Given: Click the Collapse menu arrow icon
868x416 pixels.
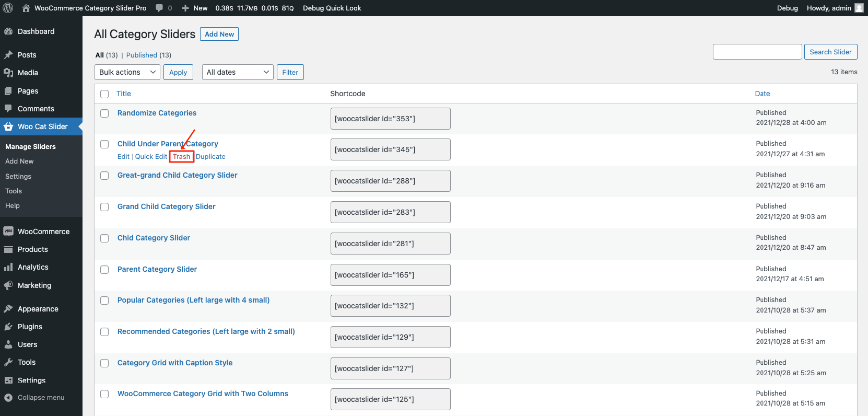Looking at the screenshot, I should (x=8, y=398).
